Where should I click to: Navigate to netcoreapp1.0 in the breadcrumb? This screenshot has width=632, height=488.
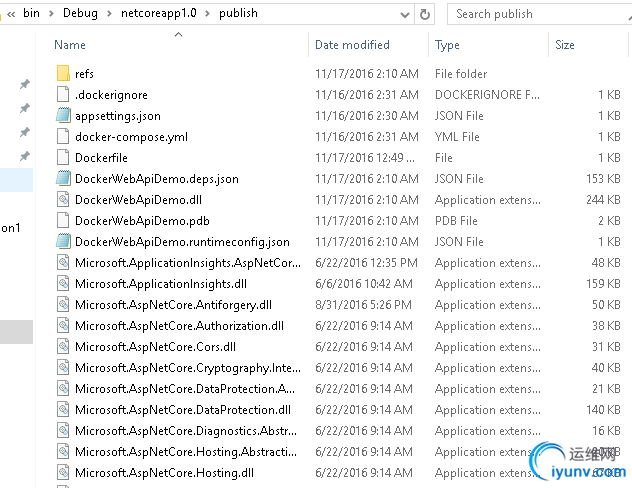(x=159, y=13)
